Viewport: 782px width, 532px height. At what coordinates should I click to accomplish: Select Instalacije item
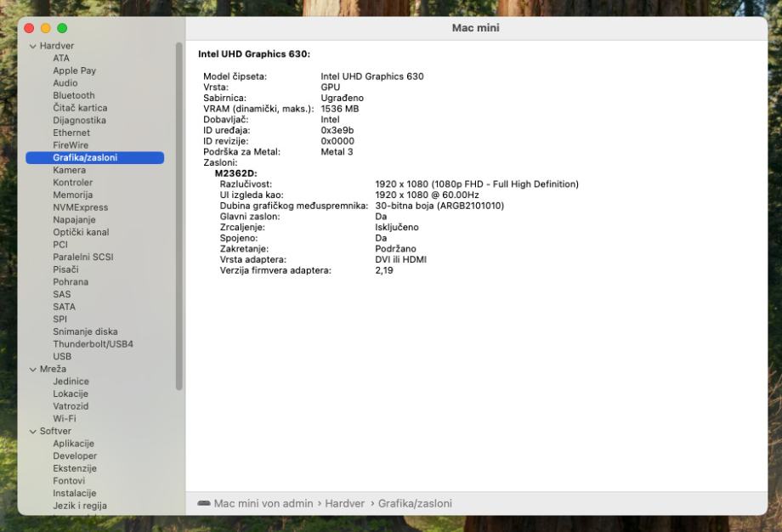(74, 494)
